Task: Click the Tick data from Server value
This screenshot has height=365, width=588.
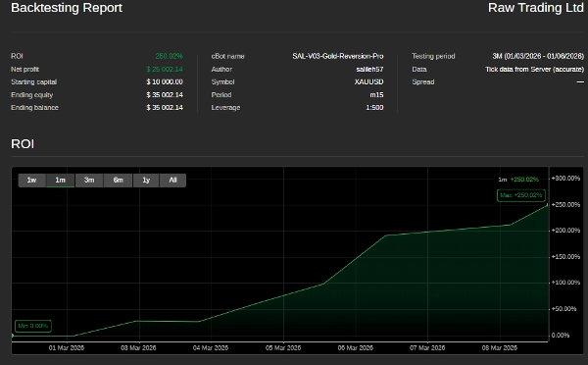Action: pyautogui.click(x=535, y=69)
